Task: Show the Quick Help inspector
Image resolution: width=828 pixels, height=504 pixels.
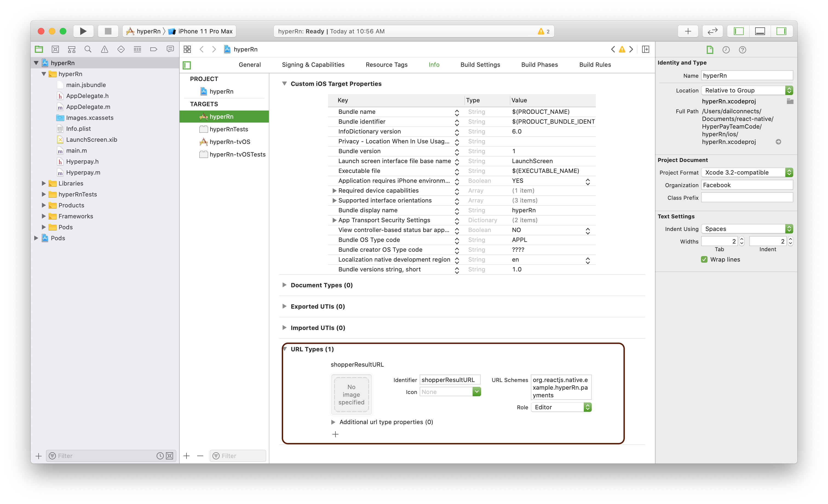Action: tap(742, 50)
